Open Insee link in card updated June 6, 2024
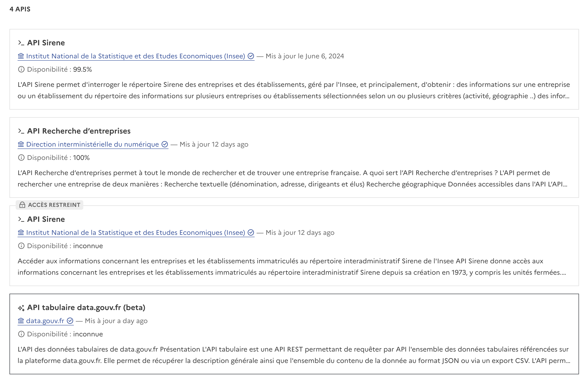The width and height of the screenshot is (588, 380). point(135,56)
